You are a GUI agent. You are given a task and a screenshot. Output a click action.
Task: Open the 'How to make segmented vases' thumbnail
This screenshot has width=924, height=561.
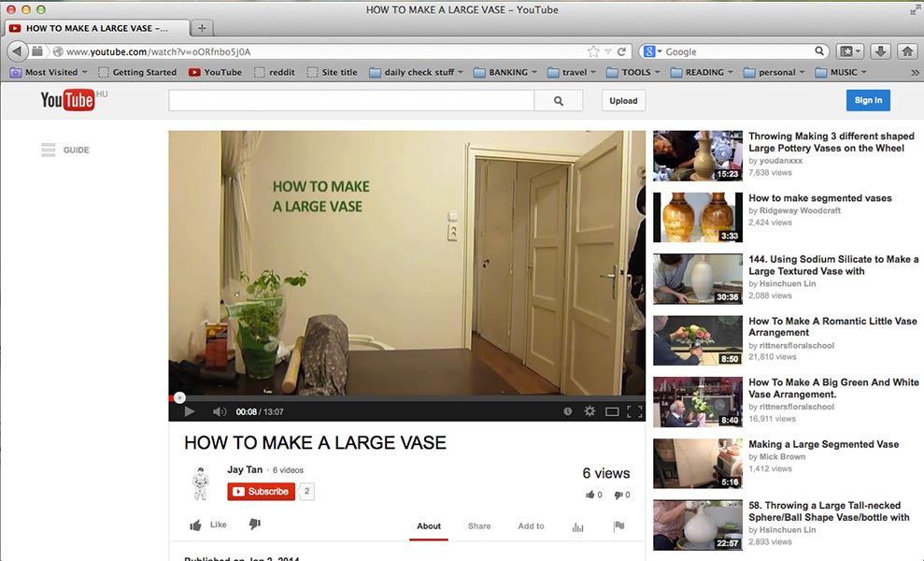[x=697, y=217]
